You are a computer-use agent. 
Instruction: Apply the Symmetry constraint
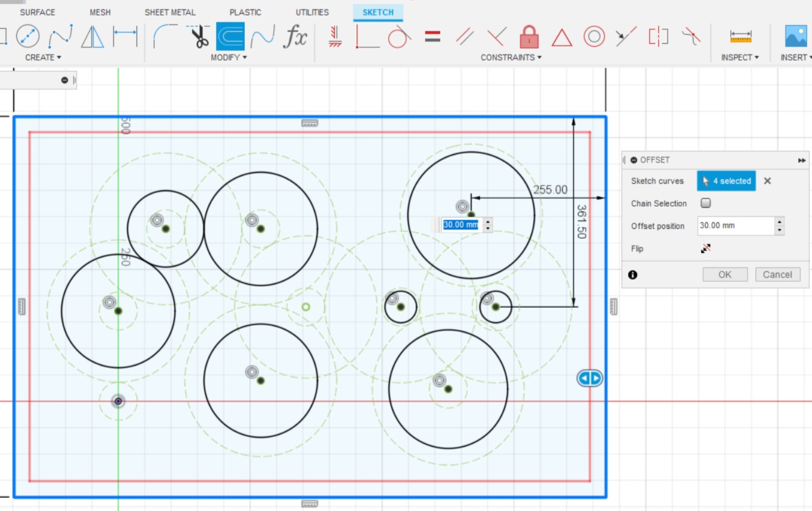point(659,37)
